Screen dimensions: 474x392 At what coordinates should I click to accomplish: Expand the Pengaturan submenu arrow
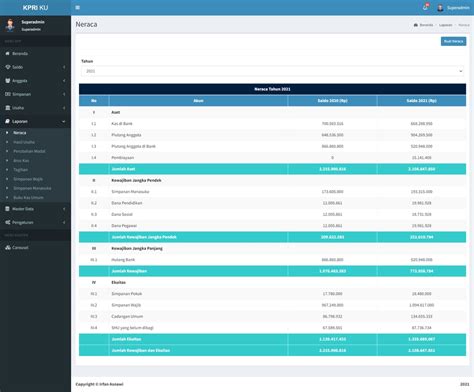[x=64, y=222]
